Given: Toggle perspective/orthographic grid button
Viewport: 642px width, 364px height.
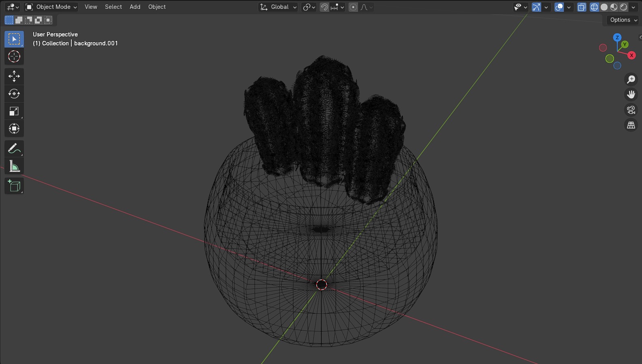Looking at the screenshot, I should (631, 125).
